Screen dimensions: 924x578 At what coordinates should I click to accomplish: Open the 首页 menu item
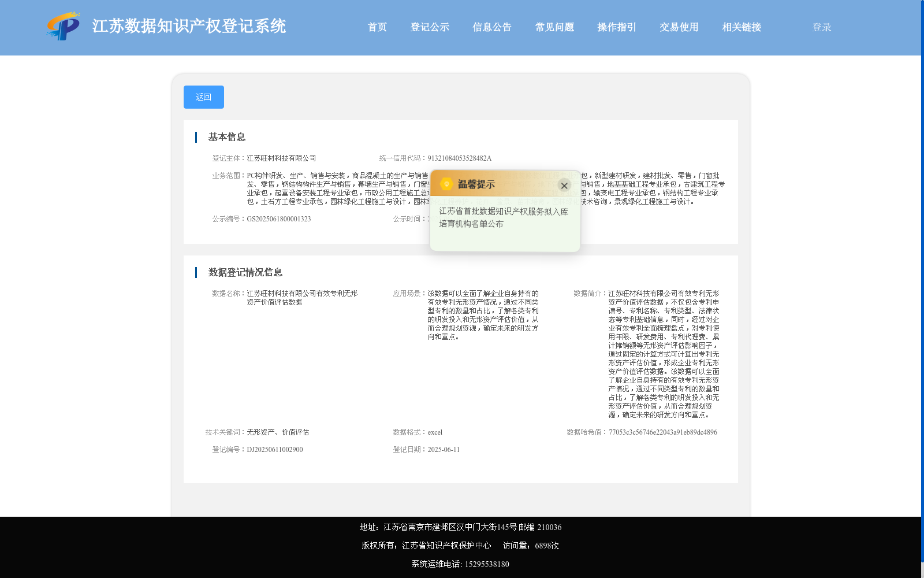click(x=377, y=27)
